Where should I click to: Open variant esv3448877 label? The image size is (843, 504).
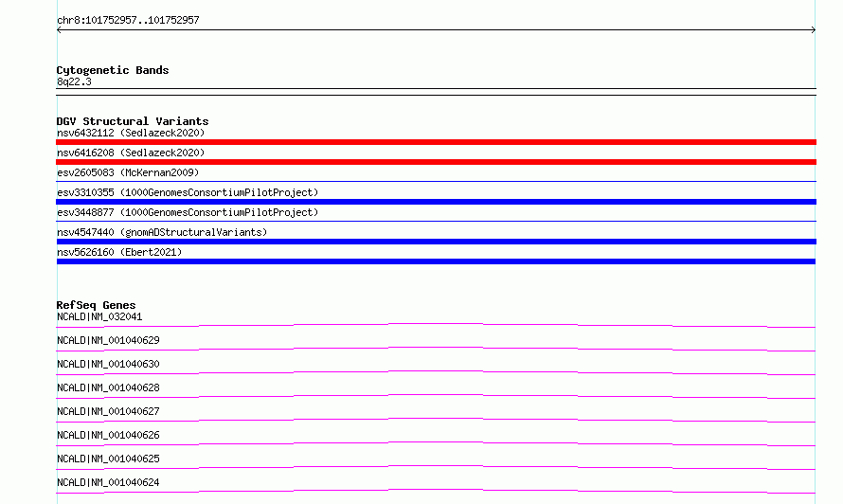[x=188, y=212]
